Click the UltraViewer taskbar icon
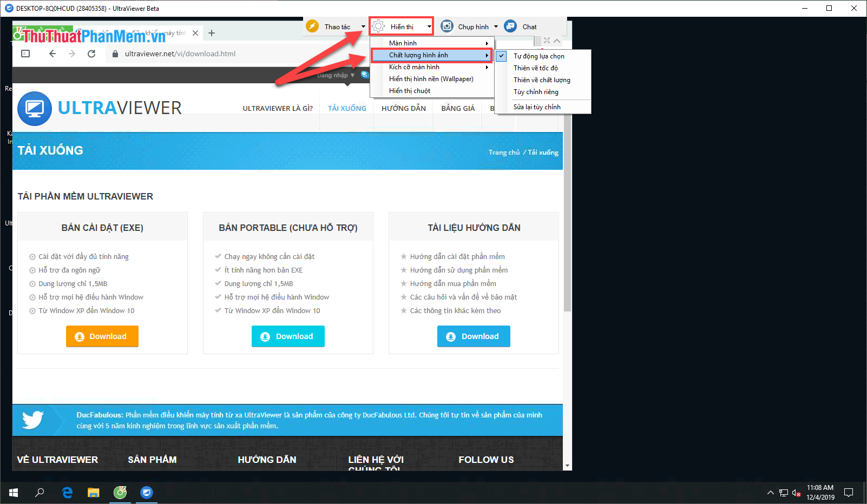Screen dimensions: 867x504 click(147, 493)
